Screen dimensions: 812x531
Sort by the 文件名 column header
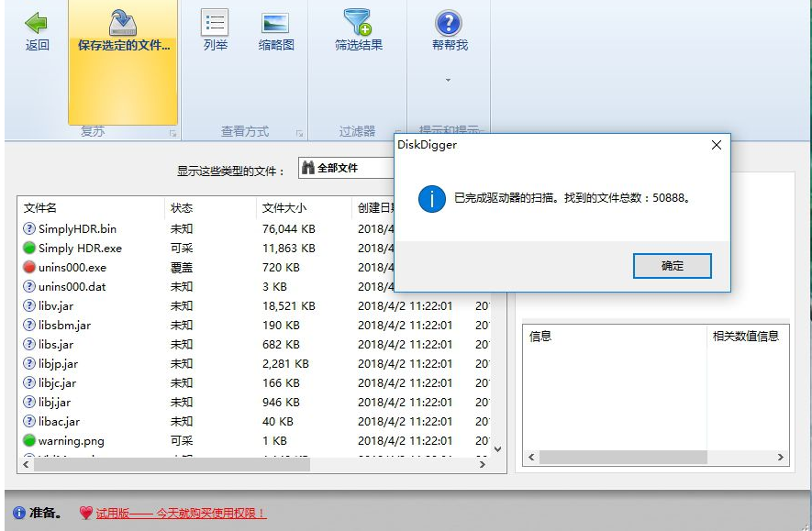click(39, 208)
